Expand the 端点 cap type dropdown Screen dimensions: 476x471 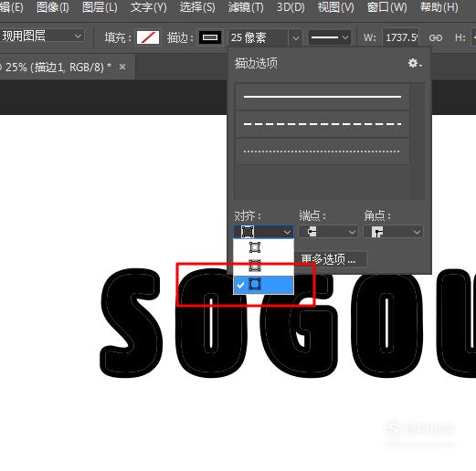tap(328, 232)
